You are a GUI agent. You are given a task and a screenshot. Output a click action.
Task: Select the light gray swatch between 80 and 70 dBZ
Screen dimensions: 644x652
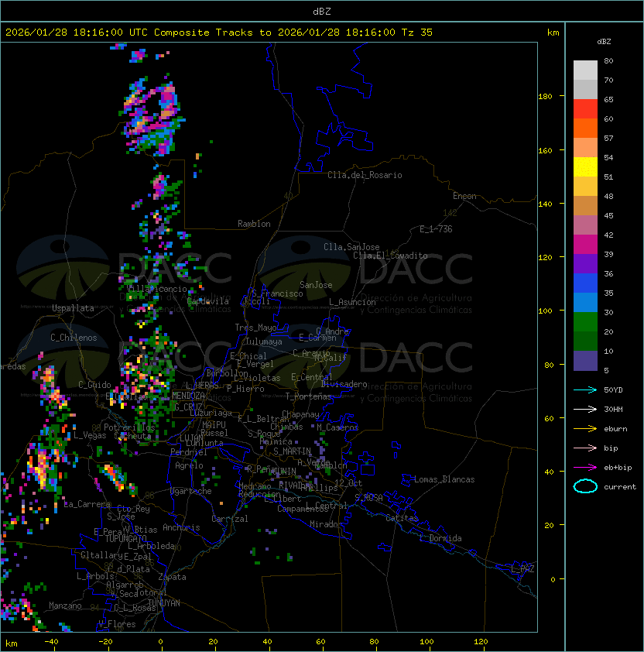point(585,70)
